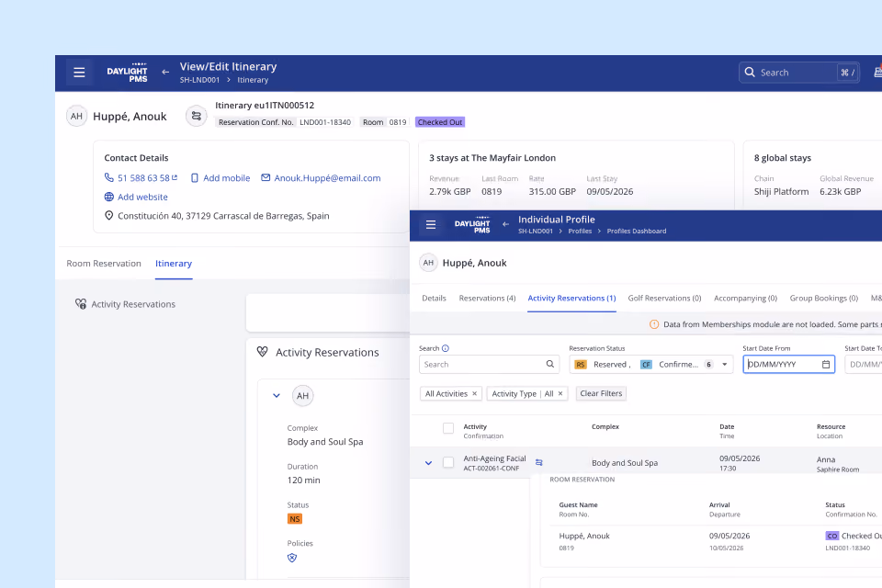The width and height of the screenshot is (882, 588).
Task: Open the Reservations (4) tab
Action: pyautogui.click(x=487, y=299)
